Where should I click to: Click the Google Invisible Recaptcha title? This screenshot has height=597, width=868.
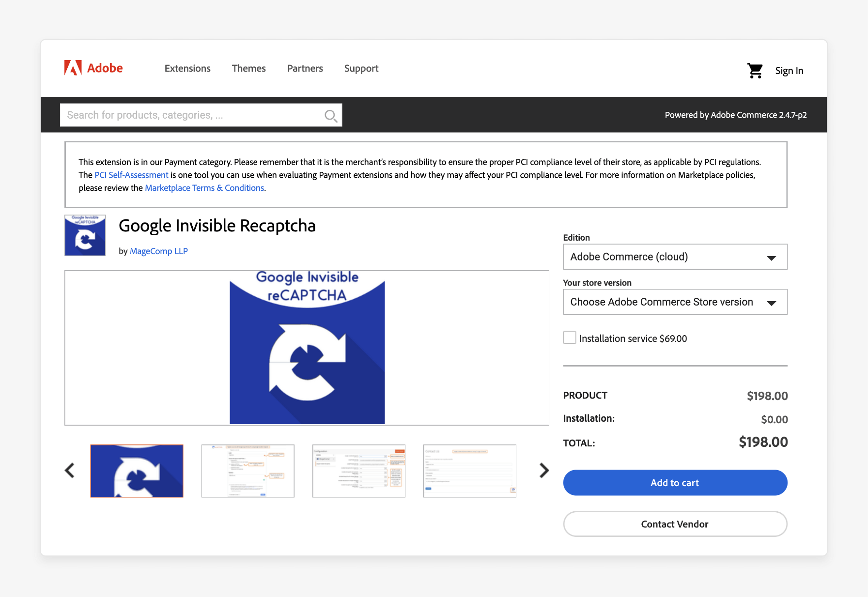(217, 226)
